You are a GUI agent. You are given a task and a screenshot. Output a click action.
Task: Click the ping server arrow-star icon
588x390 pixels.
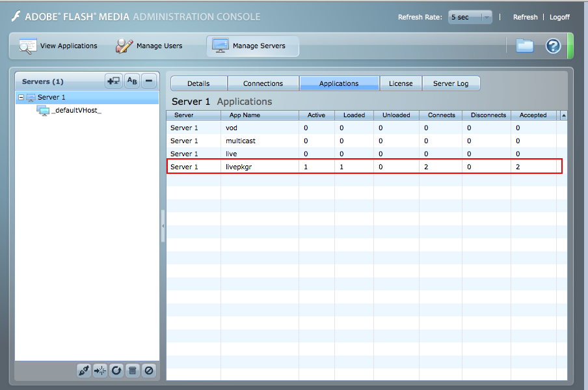[100, 371]
